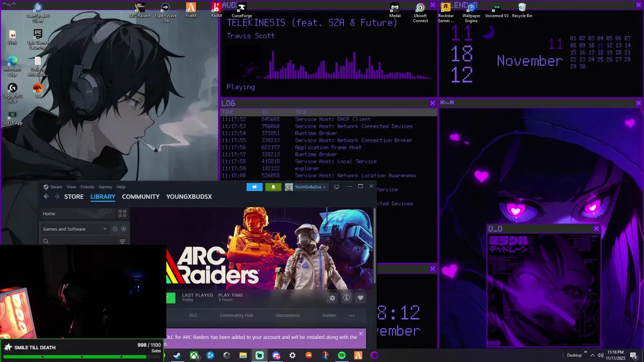Close the LOG widget panel
Viewport: 644px width, 362px height.
coord(433,103)
